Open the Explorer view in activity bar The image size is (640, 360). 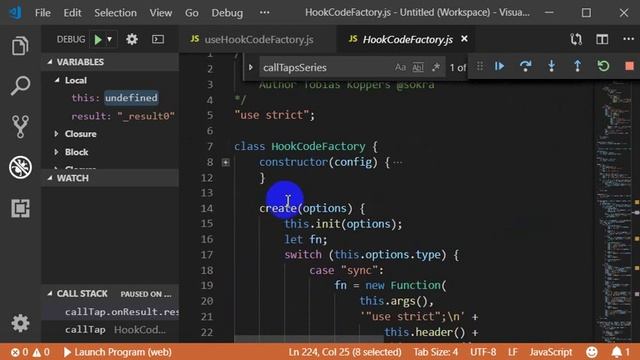(20, 45)
